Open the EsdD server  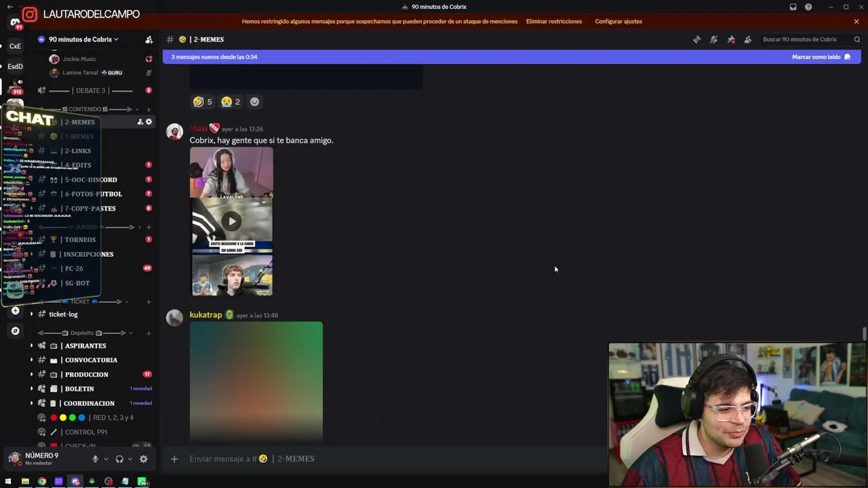pyautogui.click(x=15, y=66)
